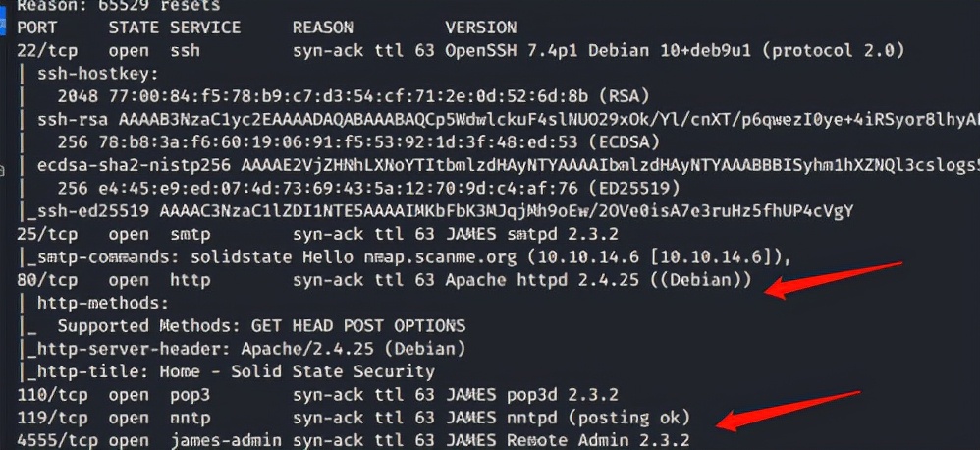The image size is (980, 450).
Task: Click the SERVICE column header
Action: coord(205,28)
